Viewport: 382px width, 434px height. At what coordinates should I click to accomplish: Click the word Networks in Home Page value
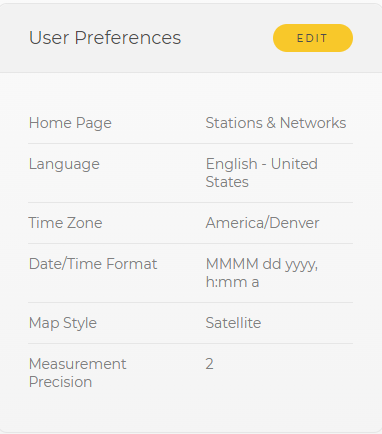(x=313, y=123)
